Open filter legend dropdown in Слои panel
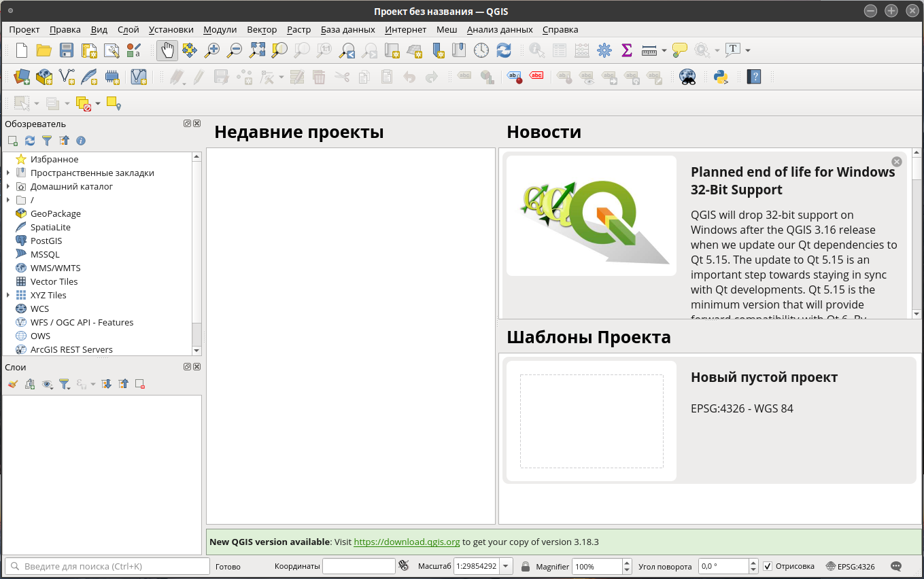Image resolution: width=924 pixels, height=579 pixels. pos(65,384)
